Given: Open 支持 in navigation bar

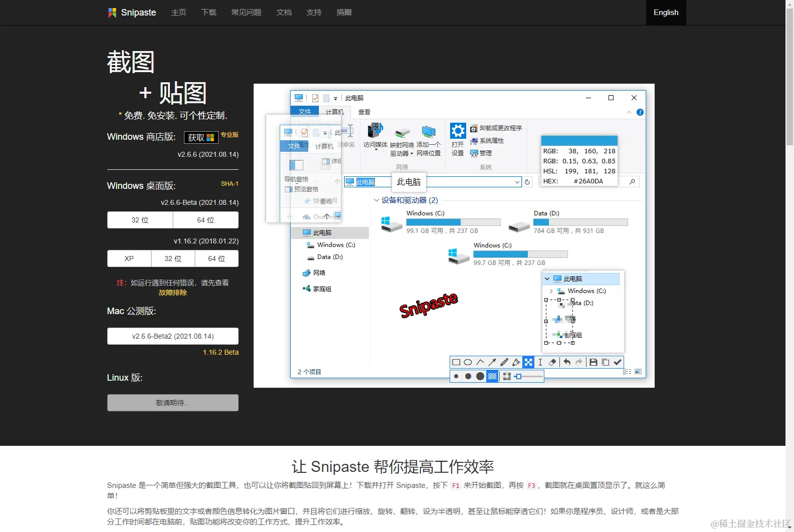Looking at the screenshot, I should [314, 13].
